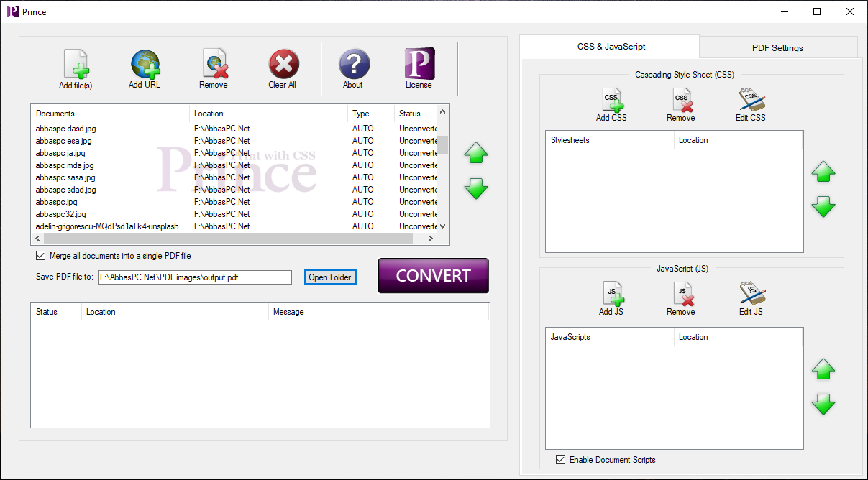Click the documents list vertical scrollbar thumb
868x480 pixels.
click(x=443, y=145)
